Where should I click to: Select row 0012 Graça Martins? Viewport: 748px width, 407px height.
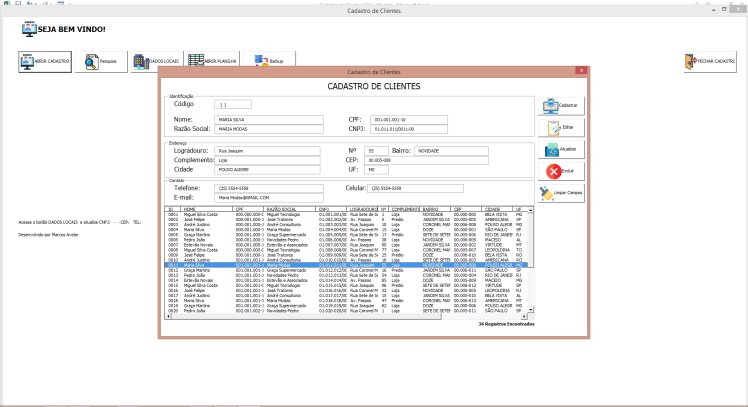coord(346,270)
